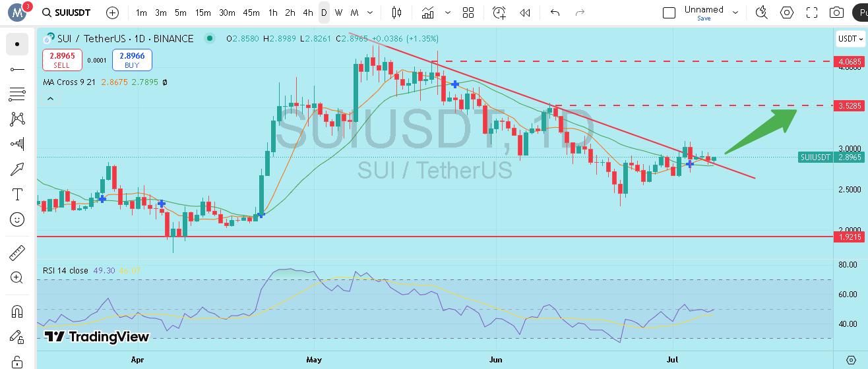Click the Publish button
This screenshot has height=369, width=868.
click(860, 13)
